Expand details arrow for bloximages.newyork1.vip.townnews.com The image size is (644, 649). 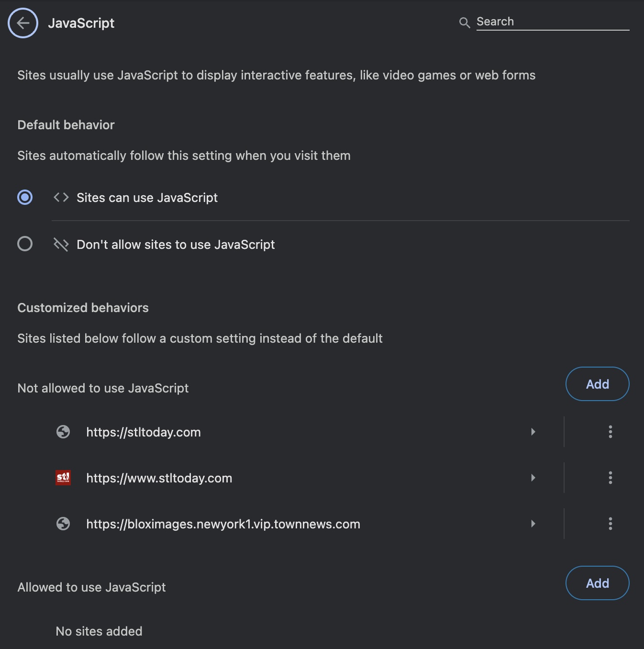point(533,524)
